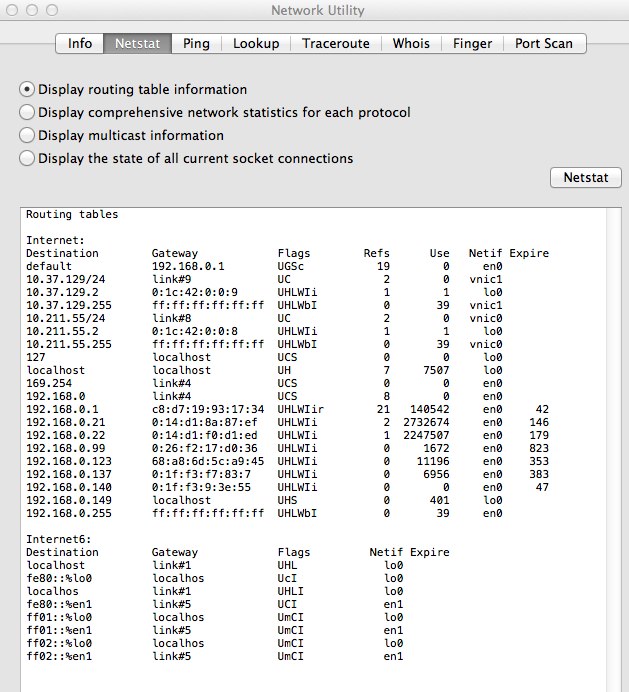Screen dimensions: 629x692
Task: Run the Netstat button
Action: click(586, 177)
